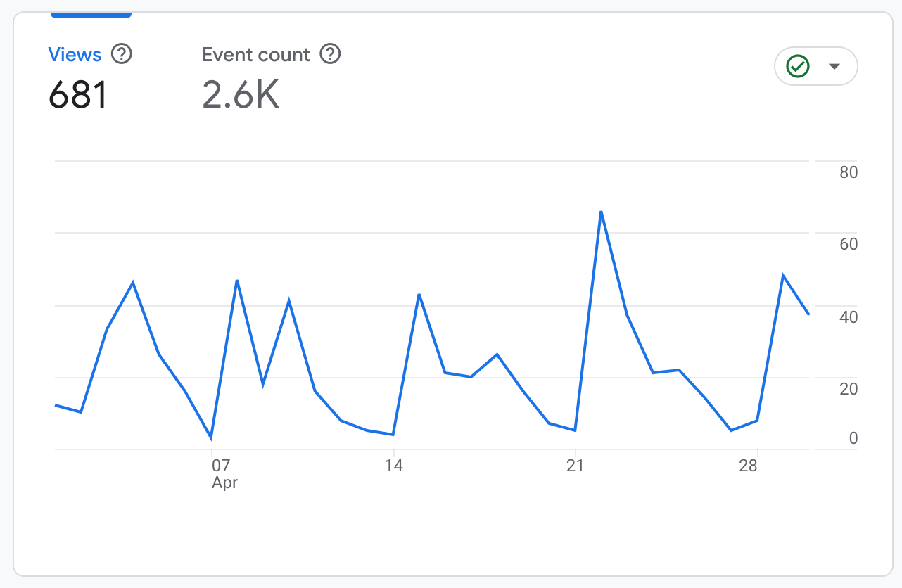Click the 80 label on the y-axis

pos(849,172)
